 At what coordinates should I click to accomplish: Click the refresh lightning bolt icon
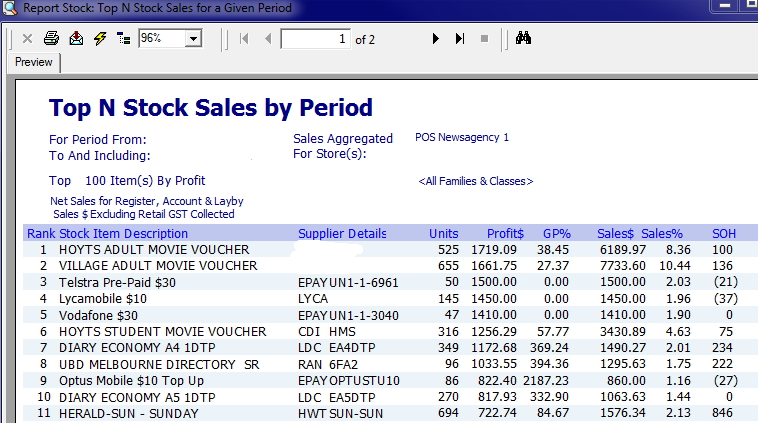tap(100, 38)
